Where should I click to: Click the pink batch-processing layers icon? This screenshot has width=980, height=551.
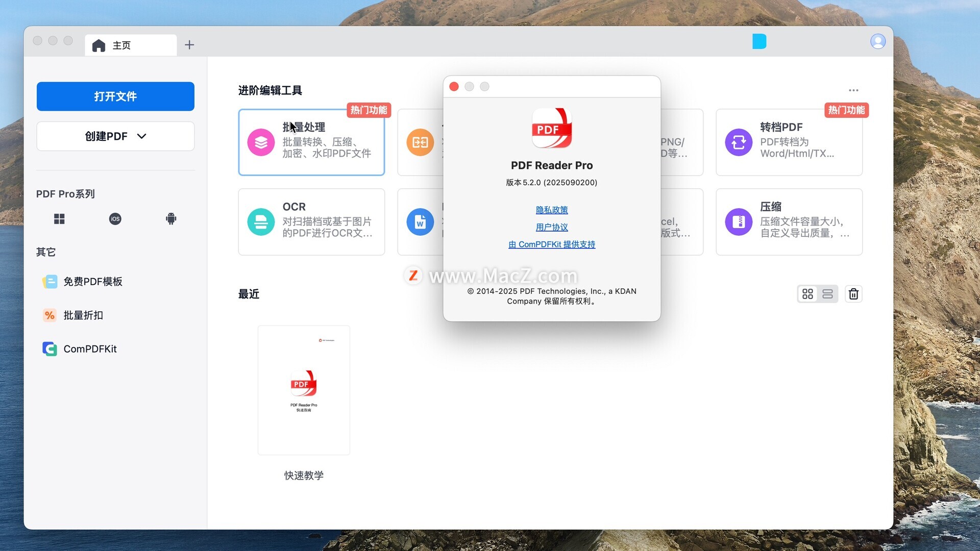tap(261, 142)
